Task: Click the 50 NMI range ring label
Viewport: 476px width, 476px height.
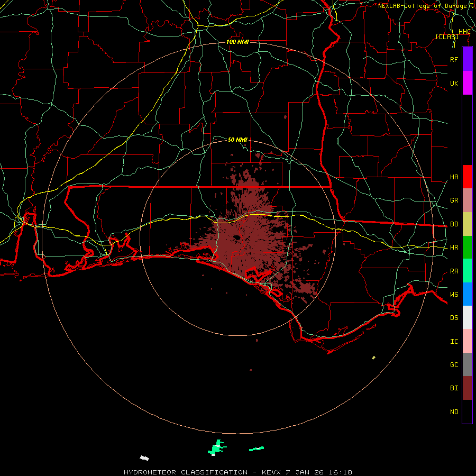Action: 237,140
